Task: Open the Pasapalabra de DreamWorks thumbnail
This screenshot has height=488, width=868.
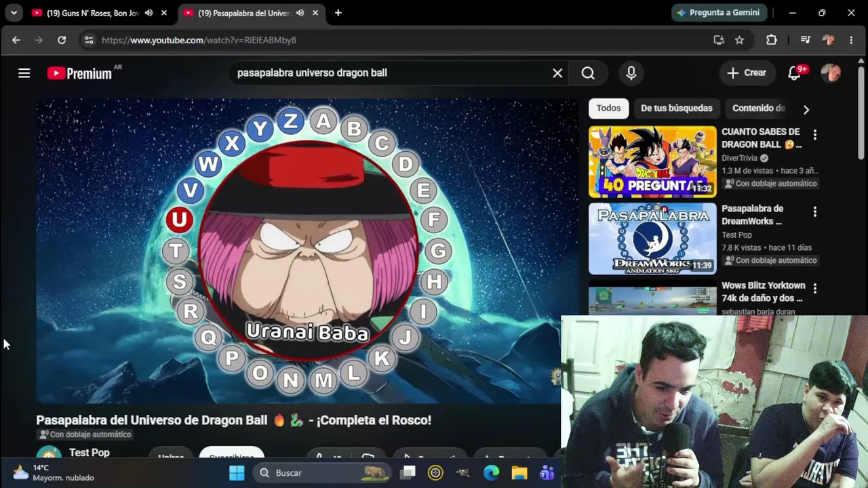Action: tap(652, 239)
